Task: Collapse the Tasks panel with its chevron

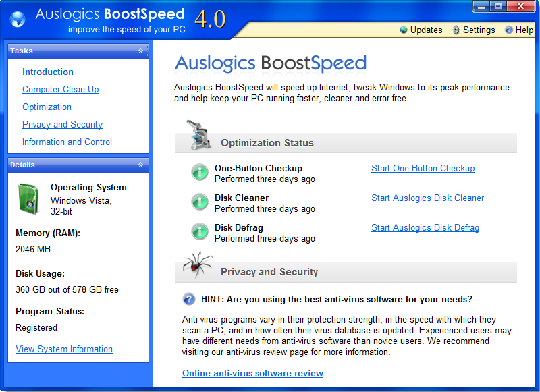Action: pyautogui.click(x=140, y=51)
